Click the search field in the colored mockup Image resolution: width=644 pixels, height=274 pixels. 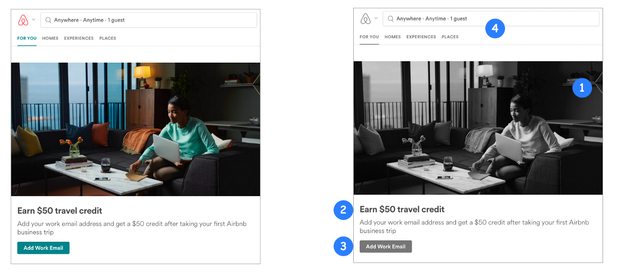point(149,20)
